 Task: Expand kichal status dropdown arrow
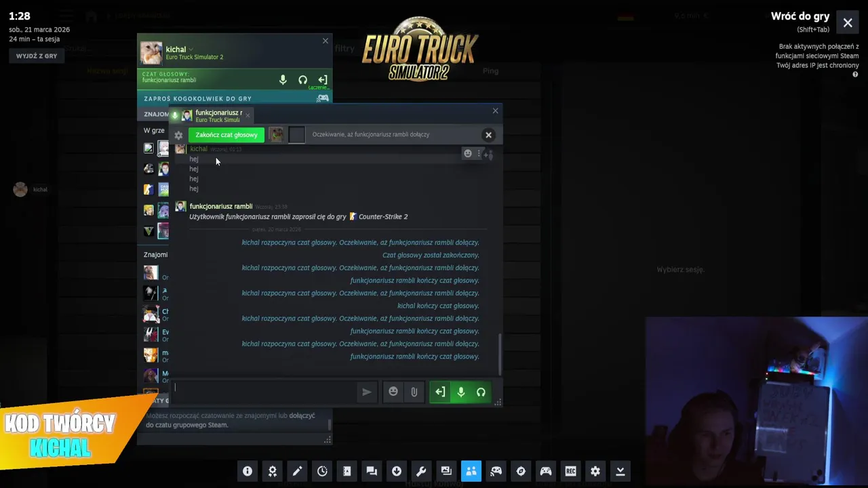pyautogui.click(x=191, y=49)
